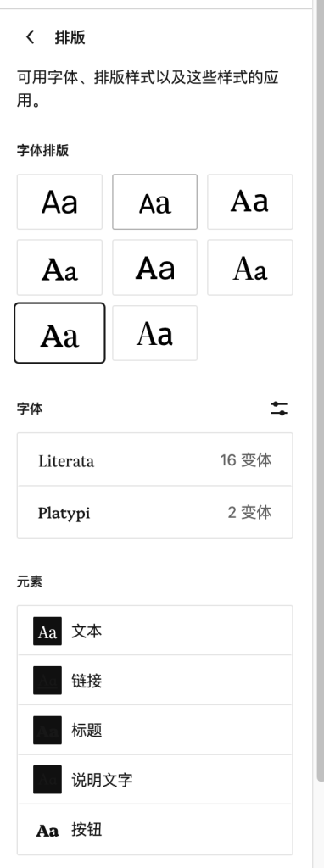The image size is (324, 868).
Task: Click the 标题 element preview icon
Action: click(x=47, y=730)
